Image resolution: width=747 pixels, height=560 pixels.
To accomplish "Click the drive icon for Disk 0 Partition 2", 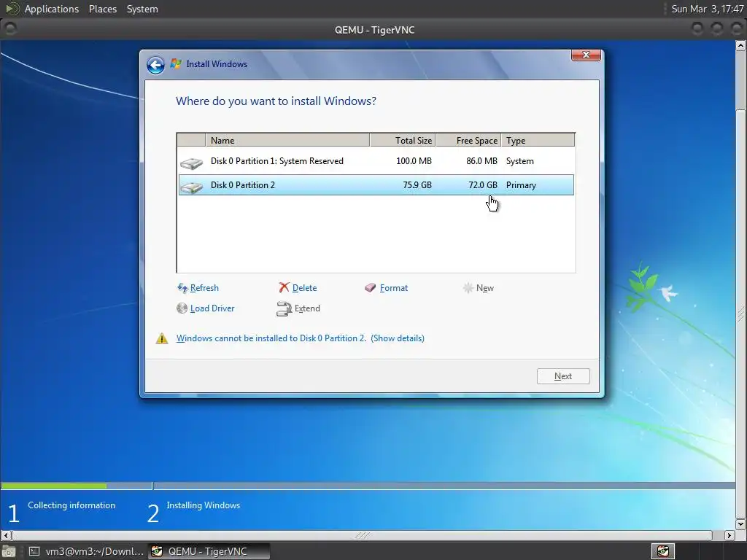I will click(x=192, y=187).
